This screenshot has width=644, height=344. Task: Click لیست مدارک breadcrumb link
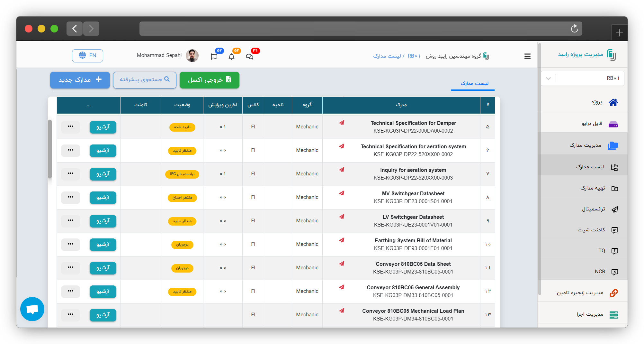coord(387,56)
